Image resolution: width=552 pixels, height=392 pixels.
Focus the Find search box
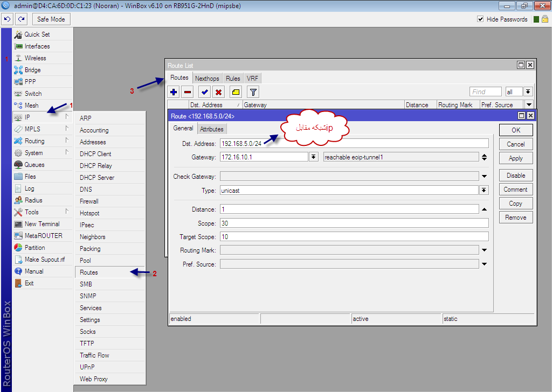486,92
